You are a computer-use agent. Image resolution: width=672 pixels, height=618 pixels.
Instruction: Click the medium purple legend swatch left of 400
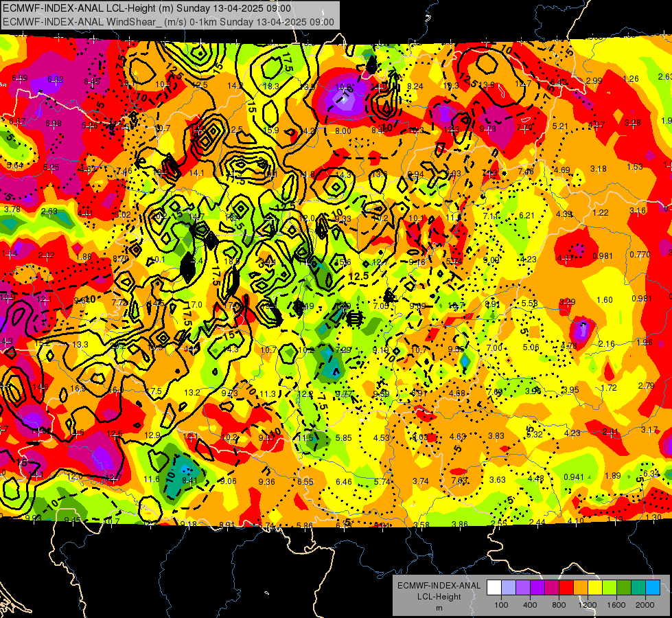(x=523, y=588)
